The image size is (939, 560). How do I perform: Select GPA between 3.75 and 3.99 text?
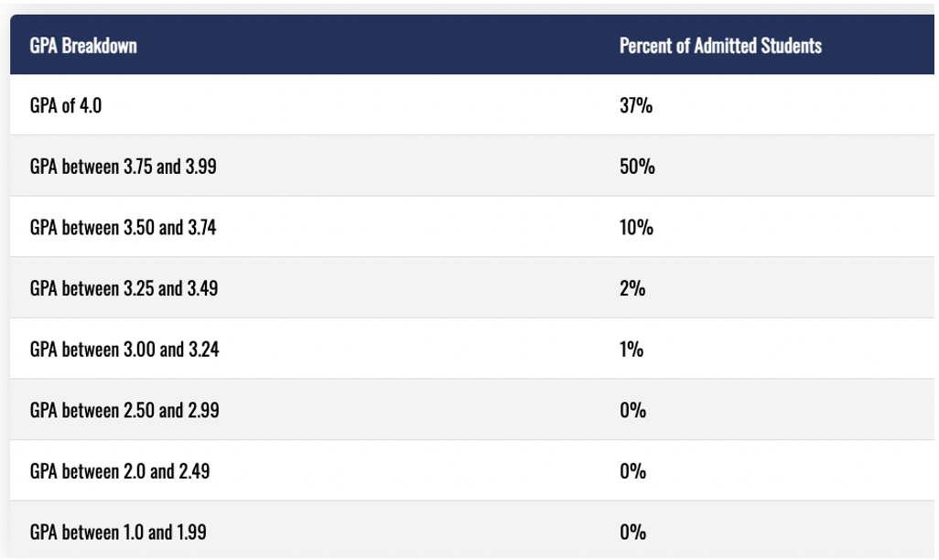click(124, 167)
